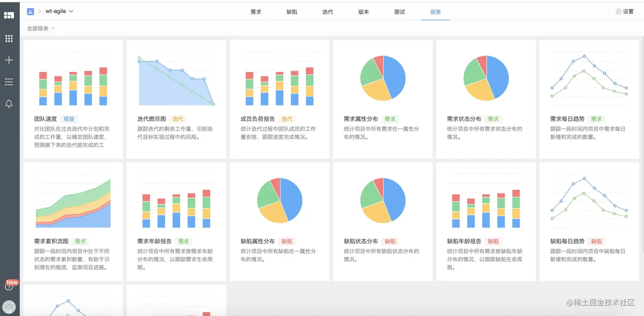
Task: Open the task list icon in sidebar
Action: pyautogui.click(x=9, y=82)
